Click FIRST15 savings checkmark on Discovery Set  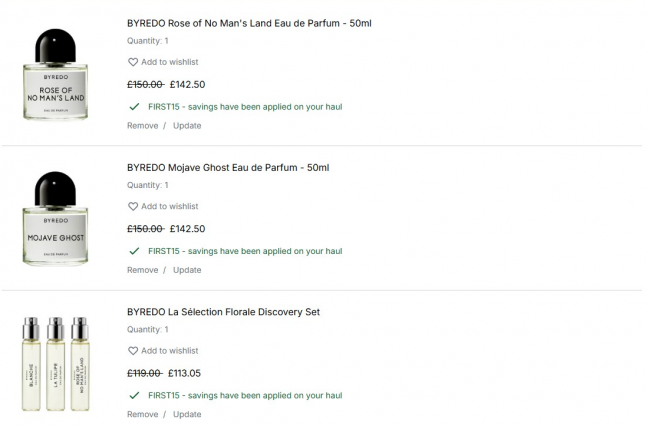[x=134, y=395]
